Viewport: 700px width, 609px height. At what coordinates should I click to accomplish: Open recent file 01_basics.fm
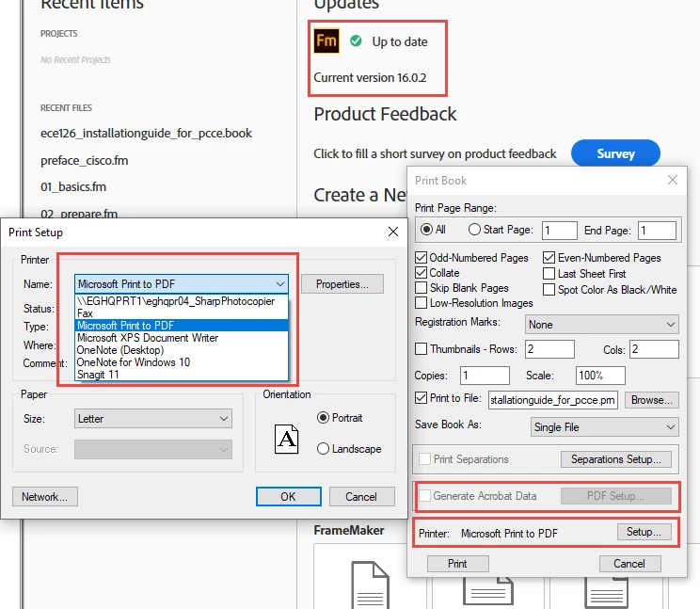coord(73,186)
